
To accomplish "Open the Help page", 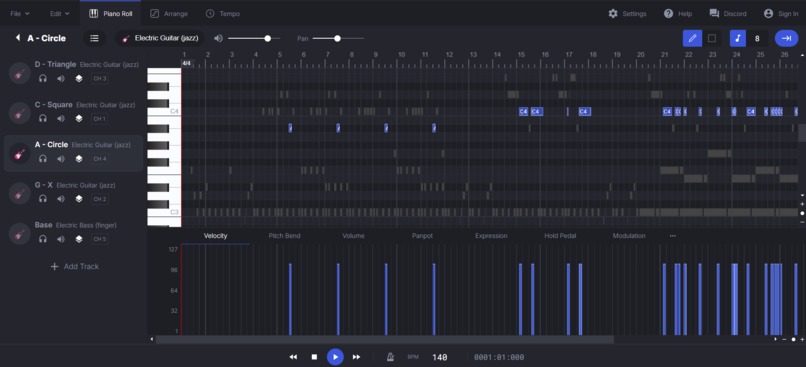I will [677, 14].
